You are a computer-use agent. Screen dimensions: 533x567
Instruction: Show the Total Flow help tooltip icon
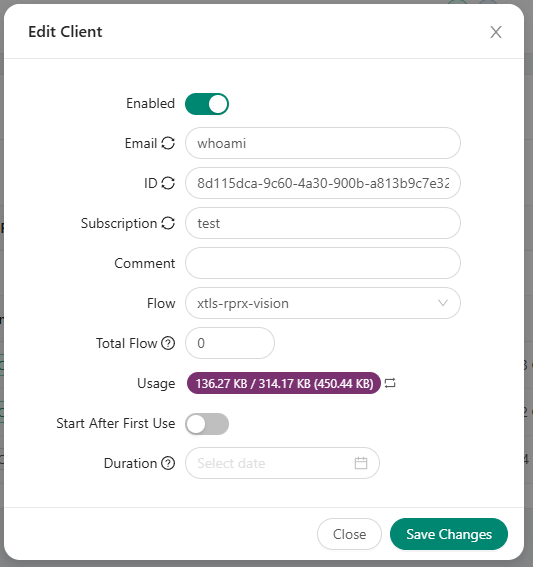[168, 343]
